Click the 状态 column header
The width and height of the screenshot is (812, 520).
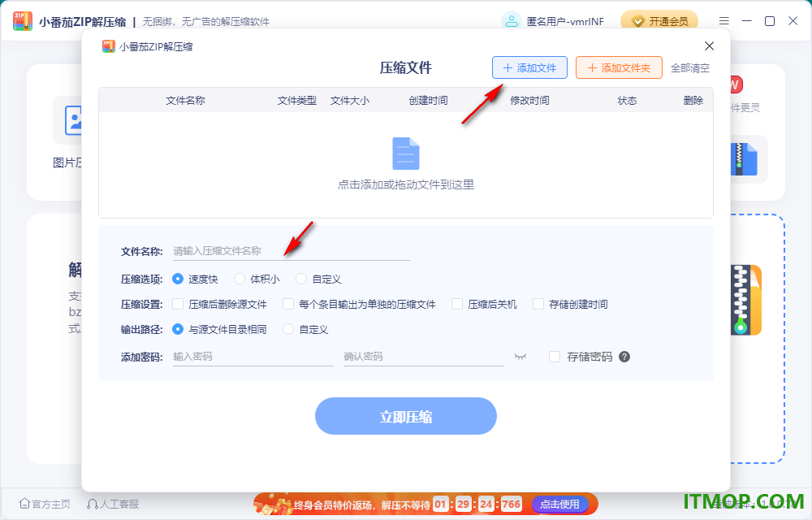coord(627,101)
